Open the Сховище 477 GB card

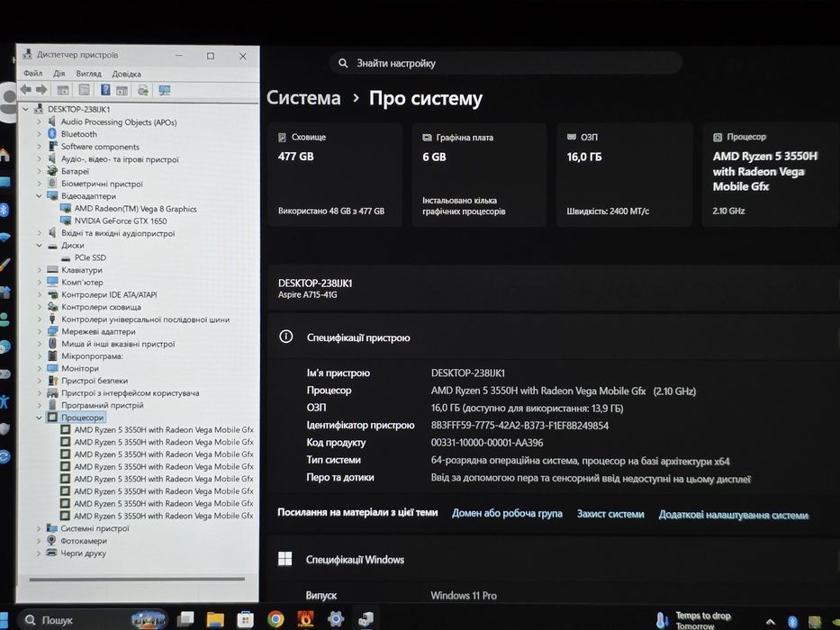335,175
